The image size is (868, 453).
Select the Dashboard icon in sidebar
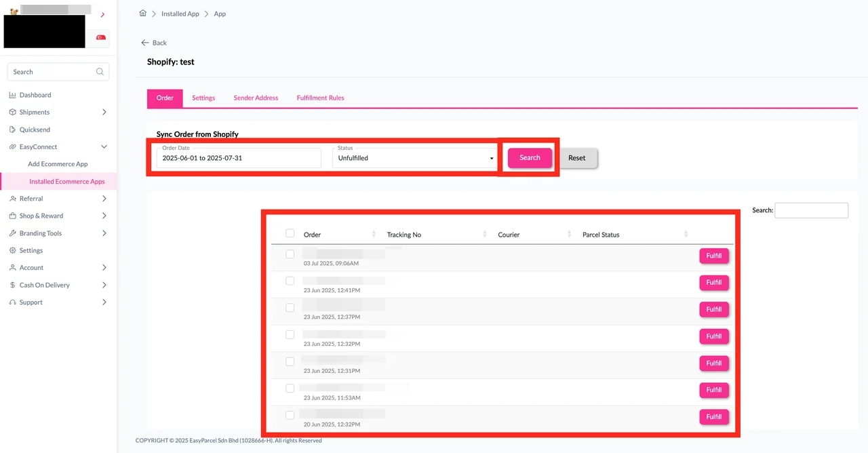[x=14, y=95]
